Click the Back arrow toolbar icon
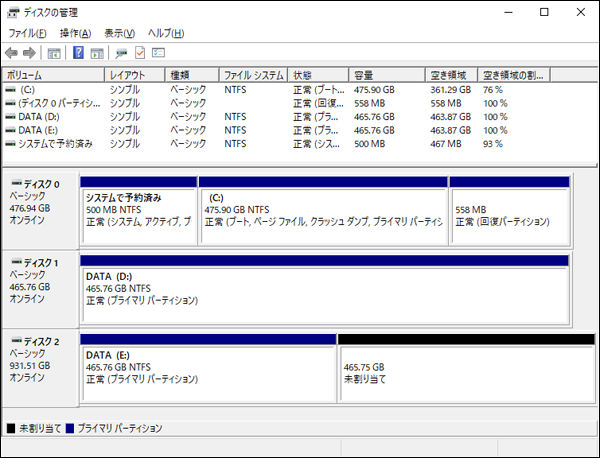 click(11, 53)
